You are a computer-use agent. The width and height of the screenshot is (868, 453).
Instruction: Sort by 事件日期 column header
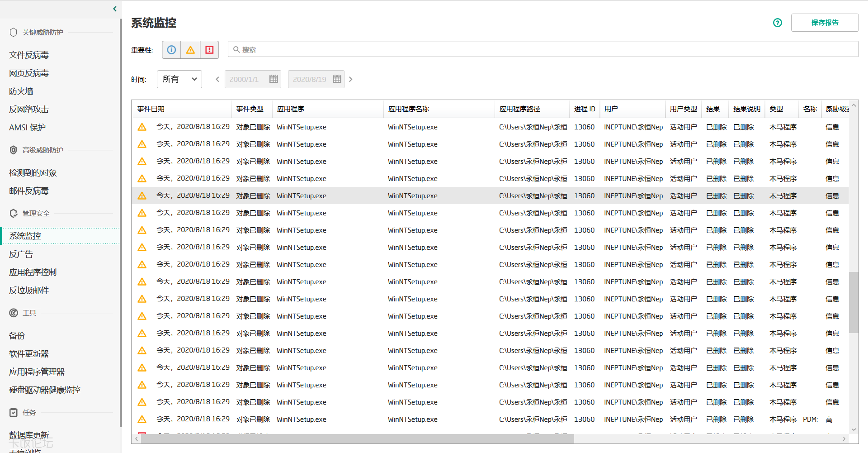(x=182, y=109)
